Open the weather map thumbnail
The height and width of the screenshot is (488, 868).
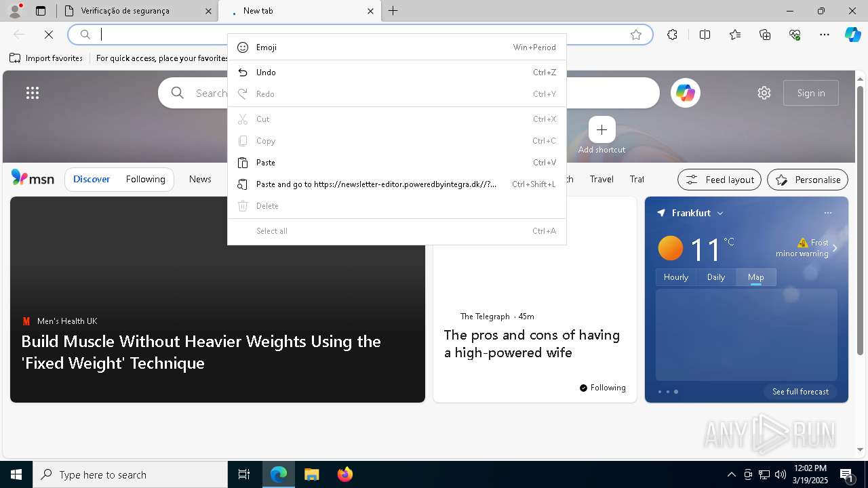click(x=747, y=335)
